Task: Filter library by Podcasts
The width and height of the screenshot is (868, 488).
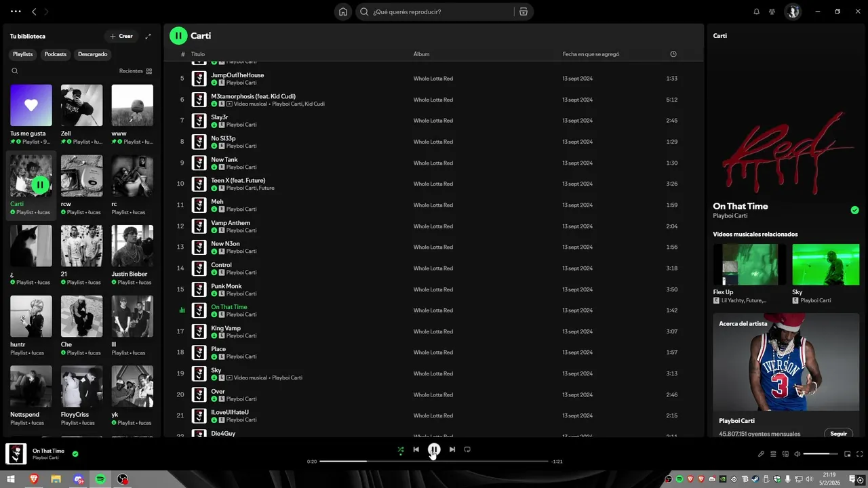Action: [56, 54]
